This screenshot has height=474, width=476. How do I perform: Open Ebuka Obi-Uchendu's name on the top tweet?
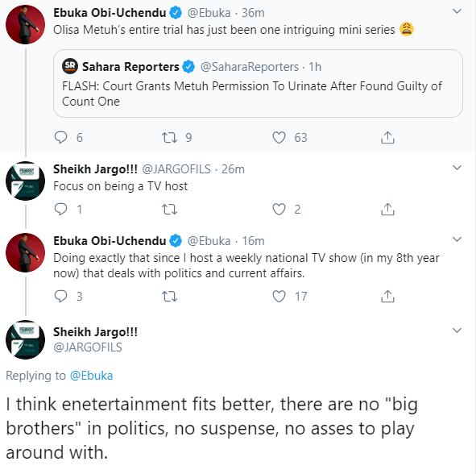coord(110,13)
